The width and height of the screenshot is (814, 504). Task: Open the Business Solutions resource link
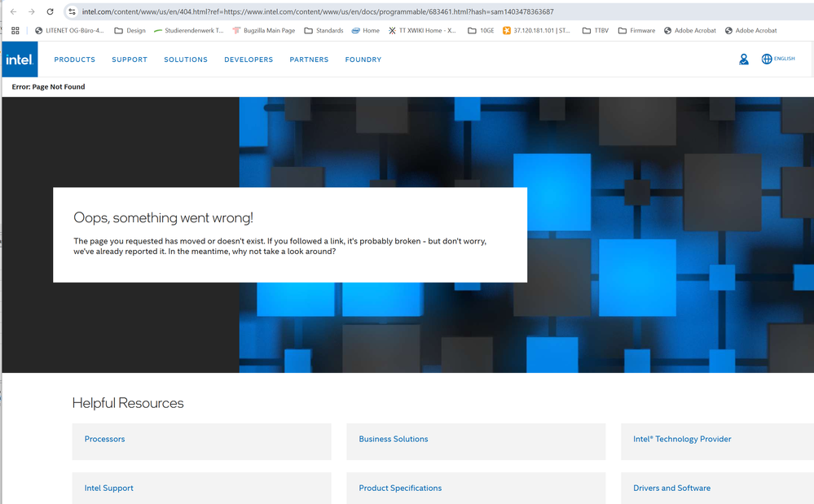394,439
